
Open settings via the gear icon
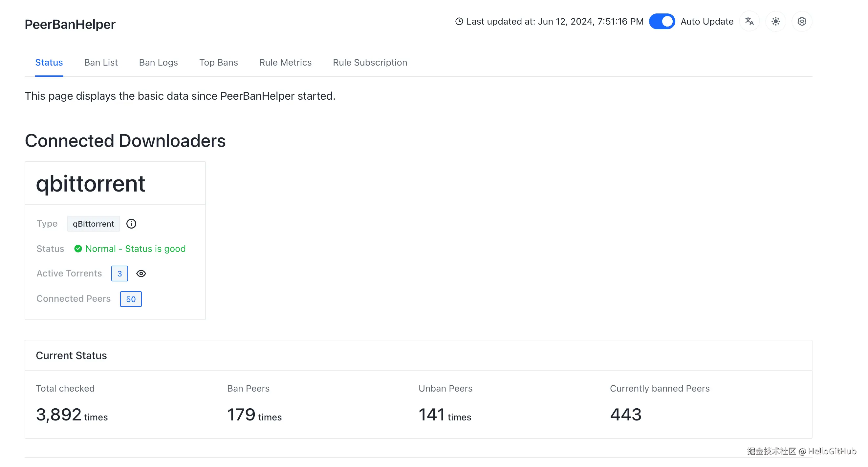click(802, 21)
